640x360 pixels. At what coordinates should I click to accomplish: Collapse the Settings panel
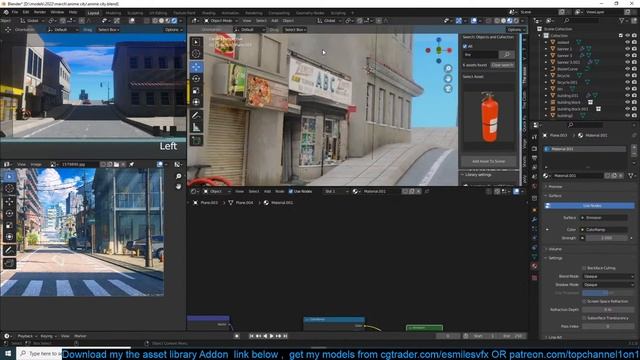coord(555,258)
